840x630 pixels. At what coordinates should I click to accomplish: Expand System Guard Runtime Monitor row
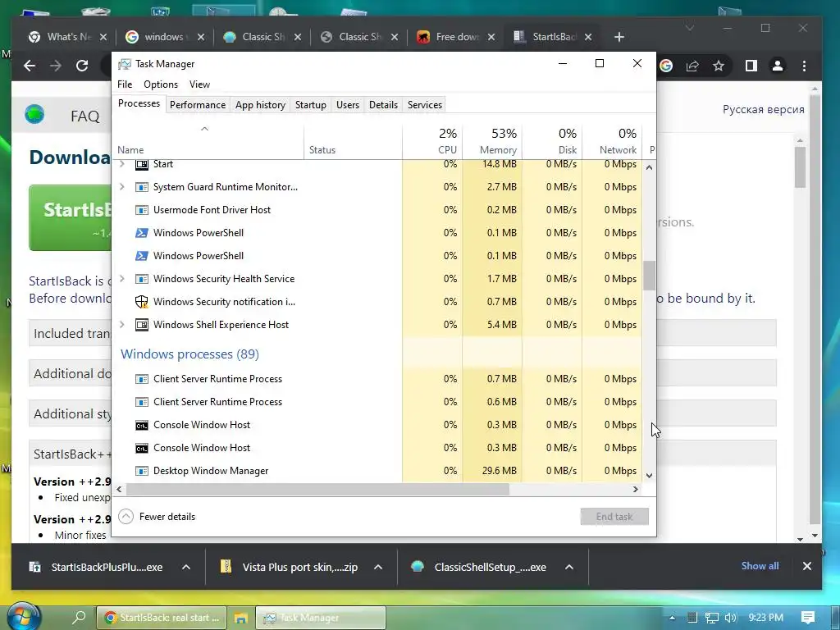(122, 187)
